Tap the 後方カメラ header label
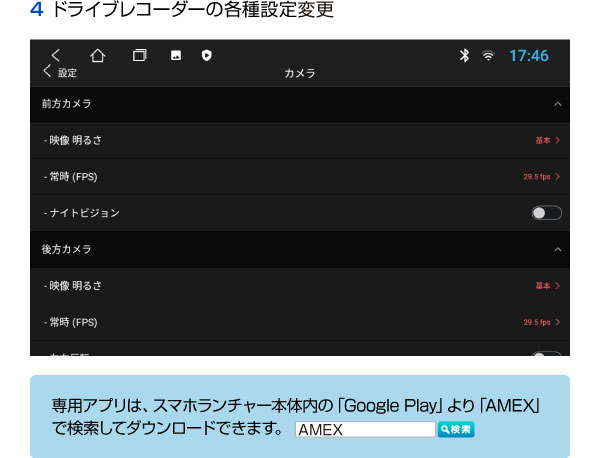 coord(67,249)
